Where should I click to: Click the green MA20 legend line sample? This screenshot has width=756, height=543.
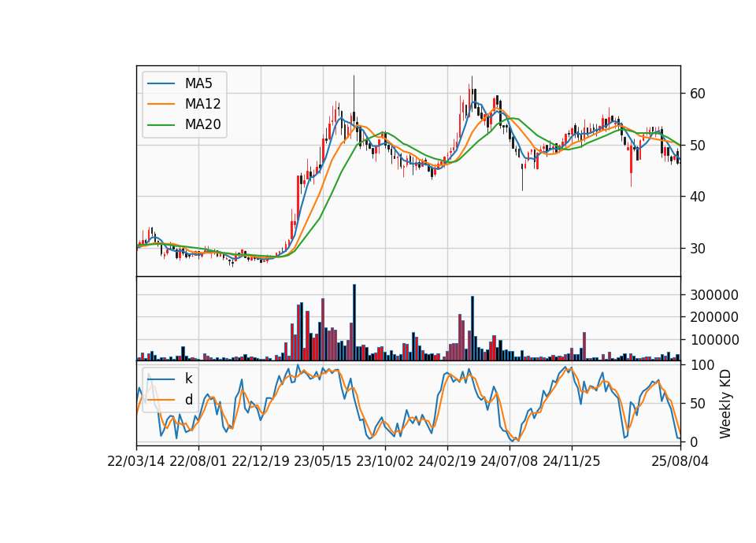(161, 125)
